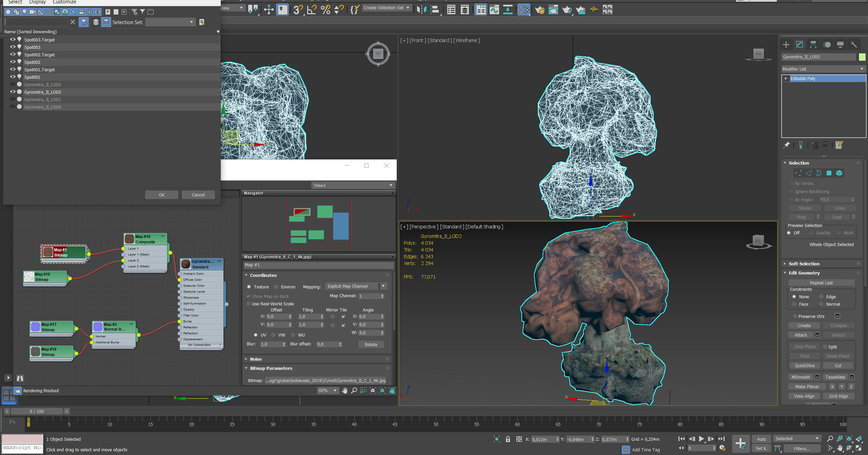Display lights filter in Select From Scene
The height and width of the screenshot is (455, 868).
(24, 12)
